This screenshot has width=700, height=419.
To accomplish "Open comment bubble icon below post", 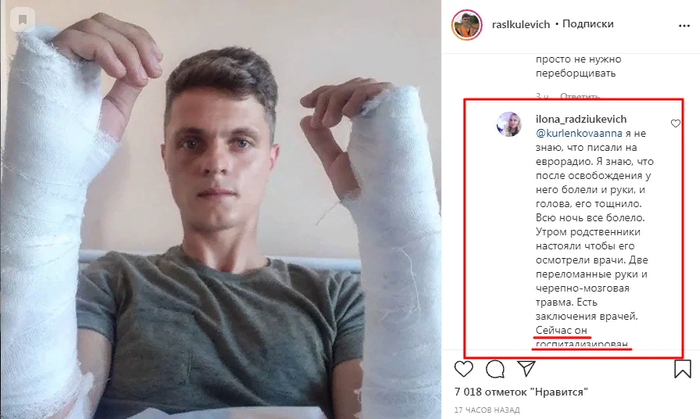I will click(495, 369).
